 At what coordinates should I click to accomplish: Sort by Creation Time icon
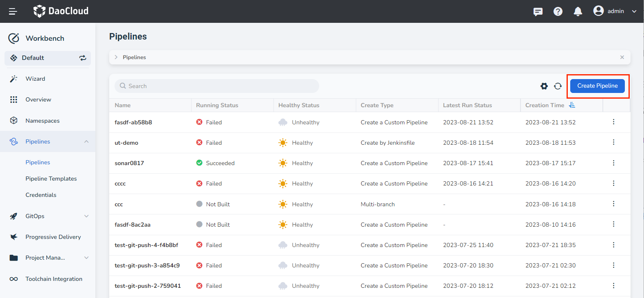(572, 105)
